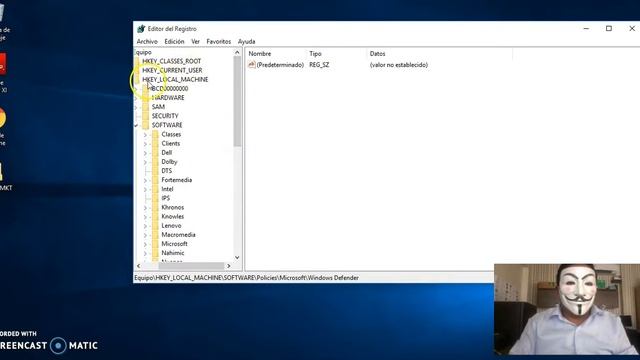Click the registry path in the status bar
Viewport: 640px width, 360px height.
(247, 278)
